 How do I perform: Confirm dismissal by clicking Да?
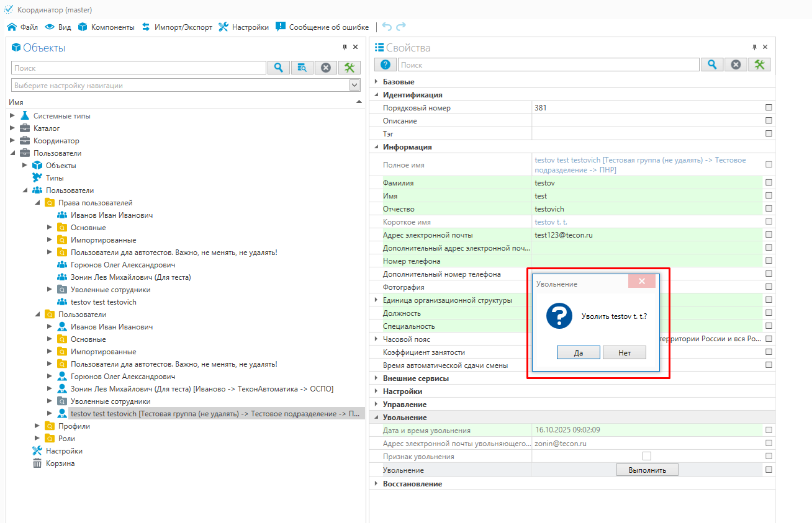578,352
